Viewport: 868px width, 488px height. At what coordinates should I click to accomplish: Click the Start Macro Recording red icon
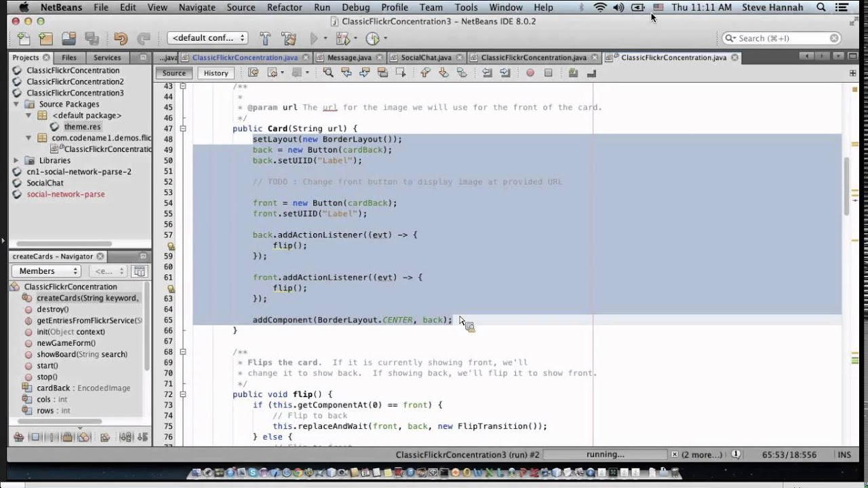click(530, 73)
